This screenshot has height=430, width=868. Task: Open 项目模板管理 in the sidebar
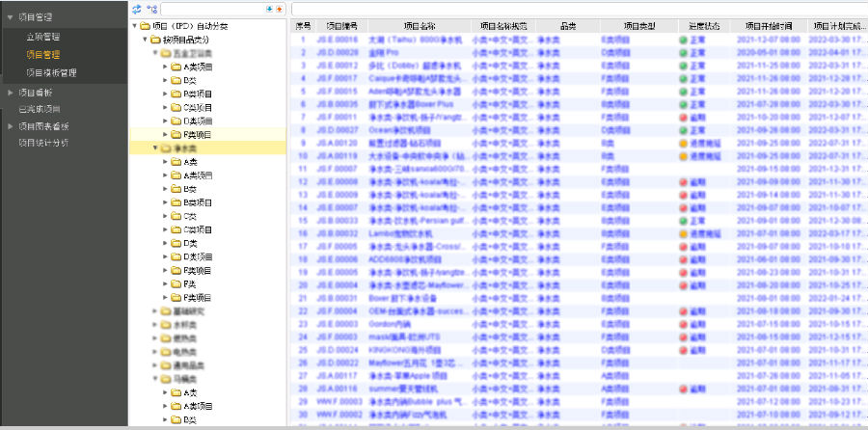point(51,72)
